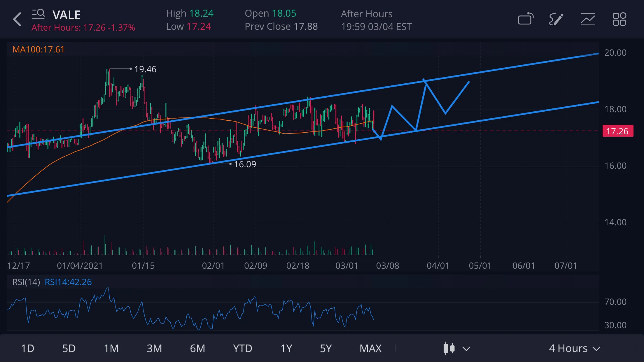644x362 pixels.
Task: Switch to the 1D range
Action: (x=28, y=348)
